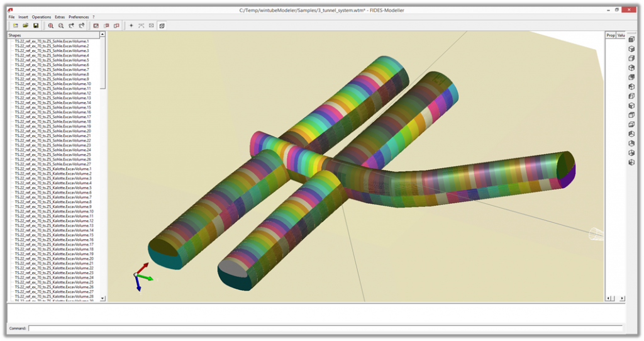
Task: Click the zoom out magnifier icon
Action: tap(61, 26)
